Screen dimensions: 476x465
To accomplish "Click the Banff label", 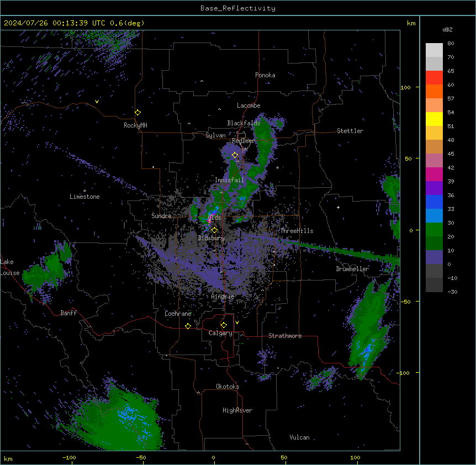I will 68,313.
